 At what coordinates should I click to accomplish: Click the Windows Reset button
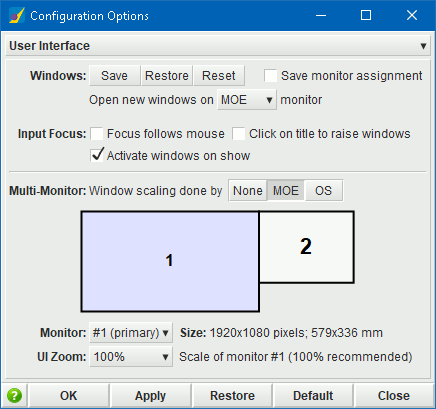pyautogui.click(x=219, y=76)
